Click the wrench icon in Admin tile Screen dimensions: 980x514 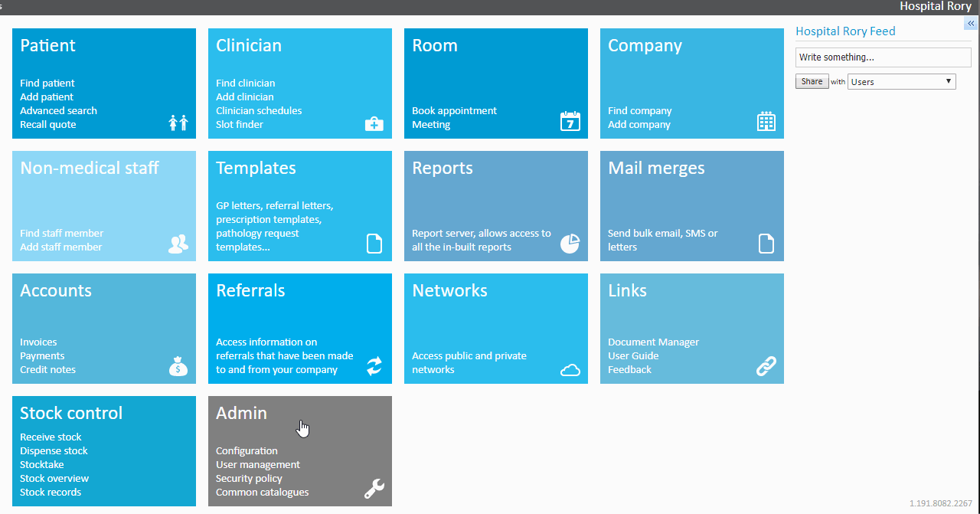click(x=374, y=489)
